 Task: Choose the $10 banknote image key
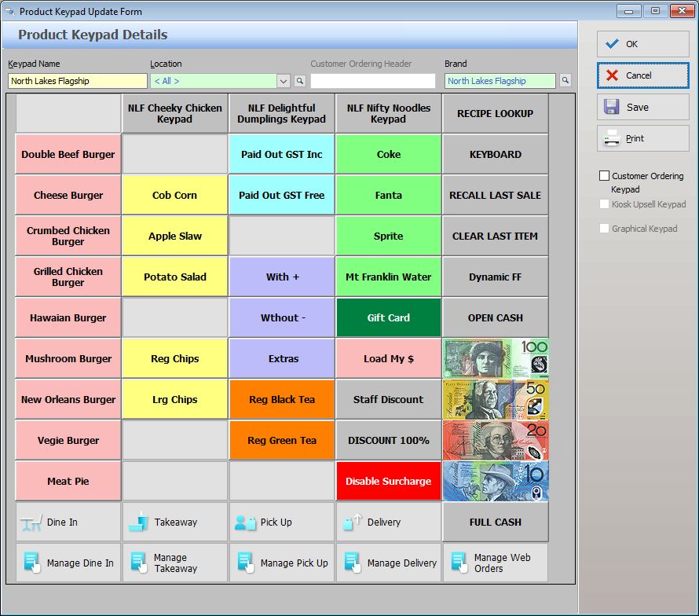pyautogui.click(x=496, y=482)
